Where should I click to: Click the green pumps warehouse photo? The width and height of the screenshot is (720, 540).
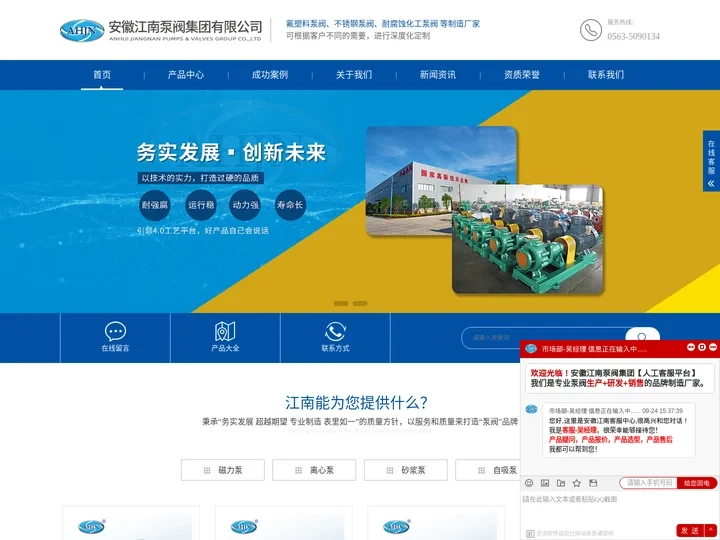click(x=528, y=239)
